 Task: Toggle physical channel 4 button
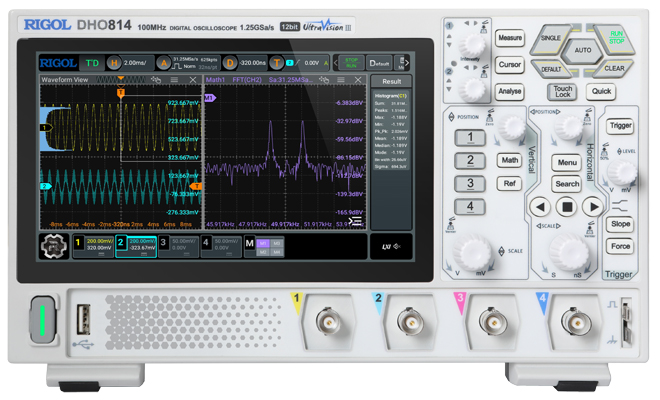click(470, 207)
